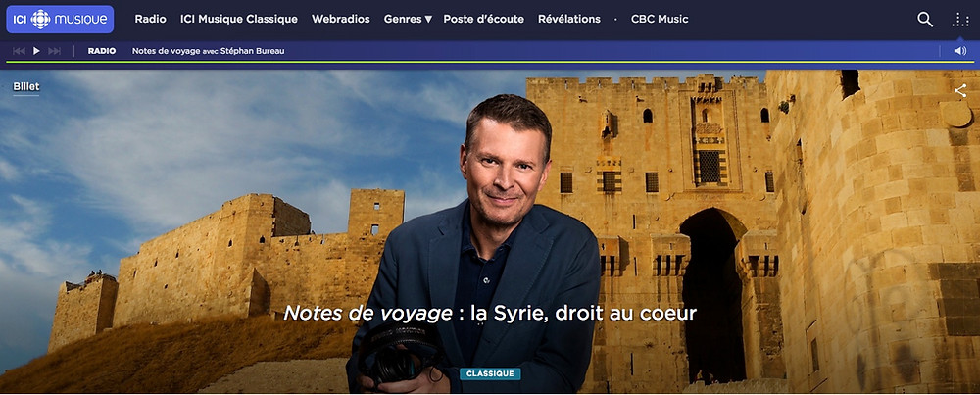Open the Billet label link

click(26, 87)
